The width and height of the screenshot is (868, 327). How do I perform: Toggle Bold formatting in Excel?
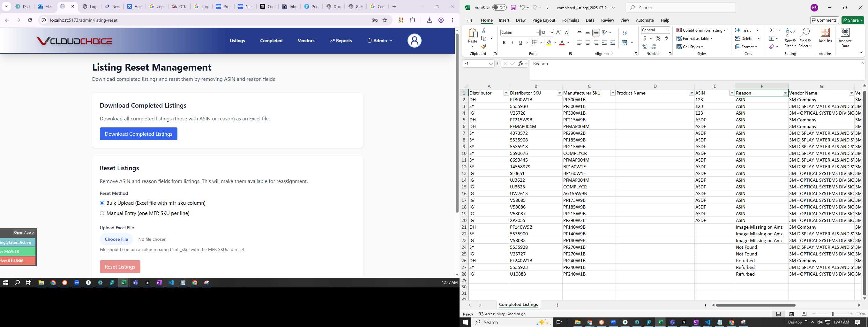click(x=504, y=43)
